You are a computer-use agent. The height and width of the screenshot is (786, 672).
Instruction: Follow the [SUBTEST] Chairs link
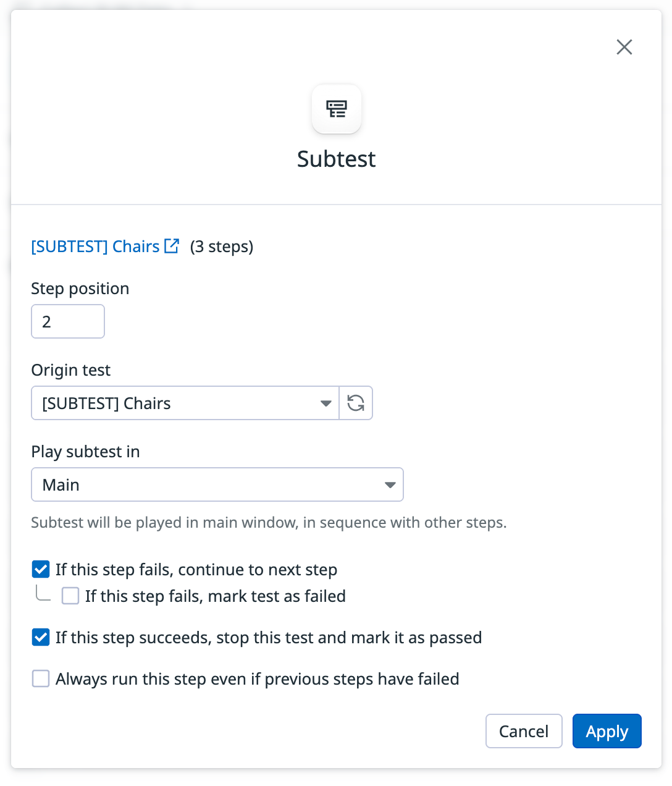pyautogui.click(x=95, y=247)
